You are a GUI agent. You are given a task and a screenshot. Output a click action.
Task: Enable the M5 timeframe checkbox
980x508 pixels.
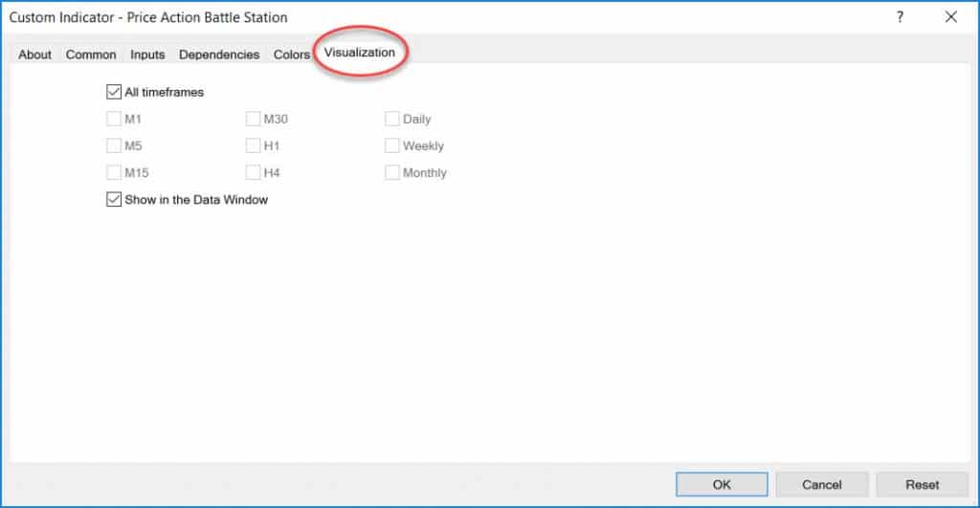(x=114, y=146)
